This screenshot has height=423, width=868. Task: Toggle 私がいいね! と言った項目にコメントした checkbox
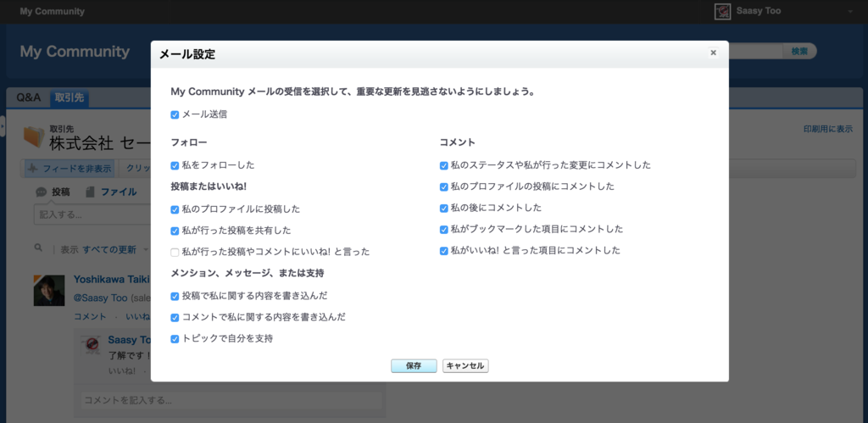(x=444, y=251)
